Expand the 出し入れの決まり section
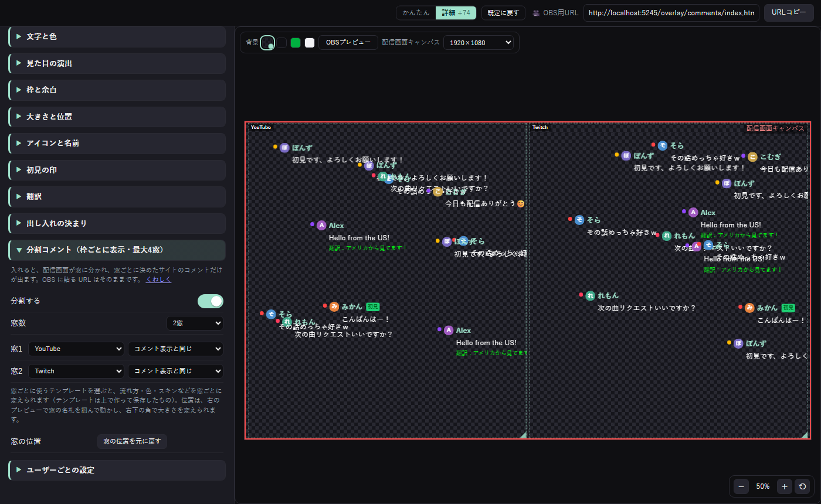The height and width of the screenshot is (504, 821). [117, 223]
